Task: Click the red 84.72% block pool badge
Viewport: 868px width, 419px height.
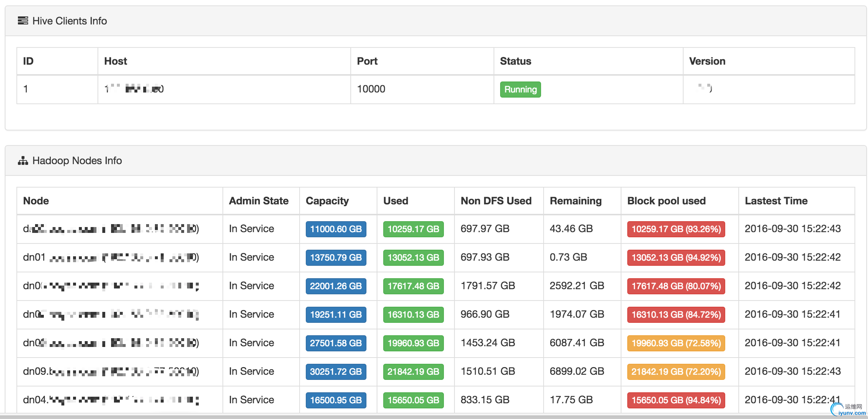Action: click(x=676, y=314)
